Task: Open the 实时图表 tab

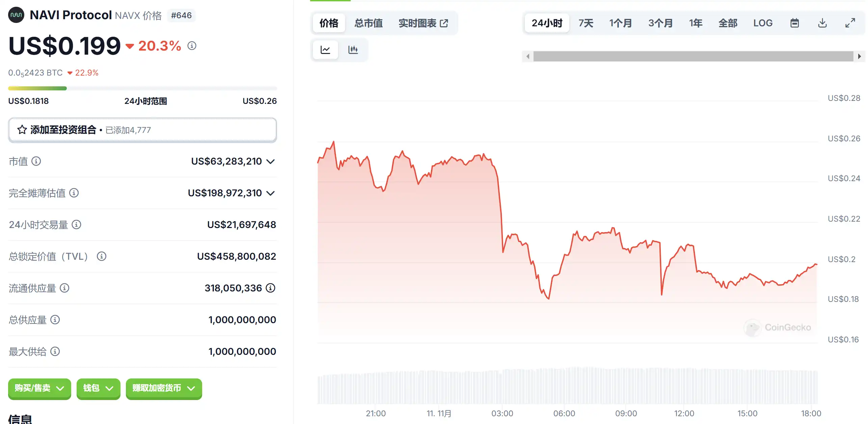Action: 423,23
